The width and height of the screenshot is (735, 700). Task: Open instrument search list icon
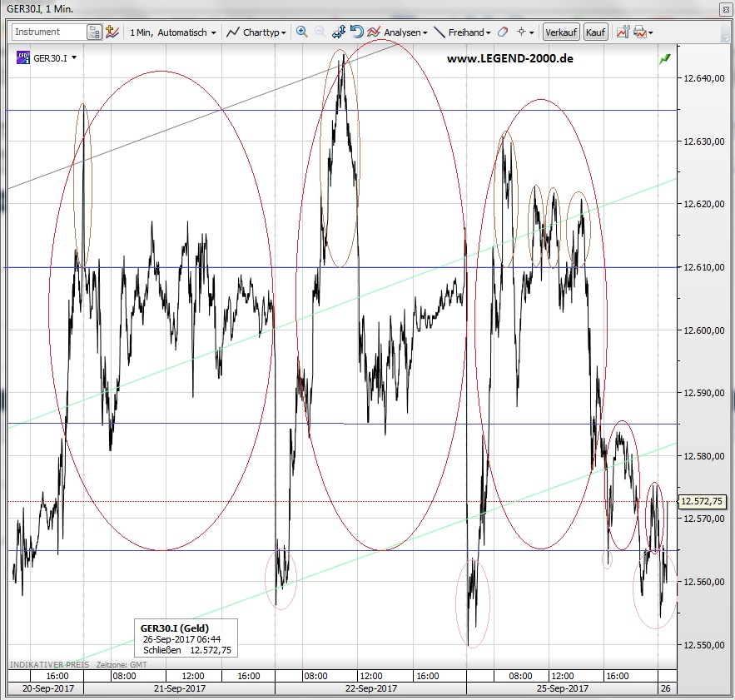[x=94, y=32]
